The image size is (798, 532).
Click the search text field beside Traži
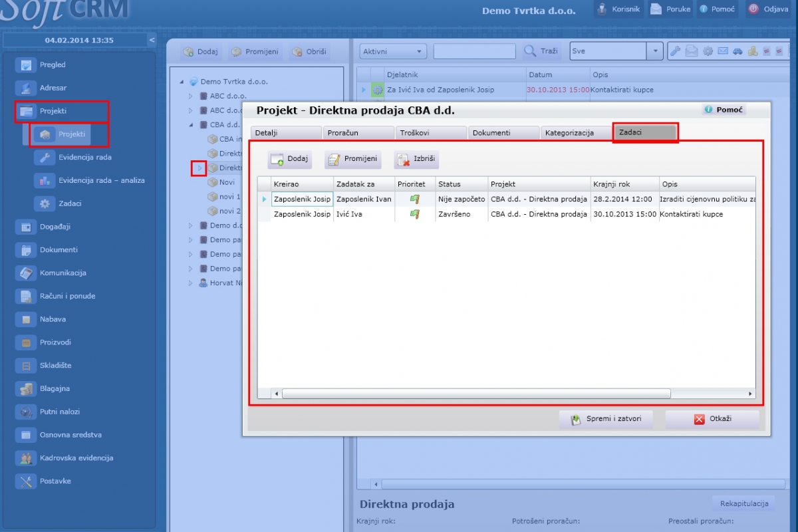tap(475, 51)
